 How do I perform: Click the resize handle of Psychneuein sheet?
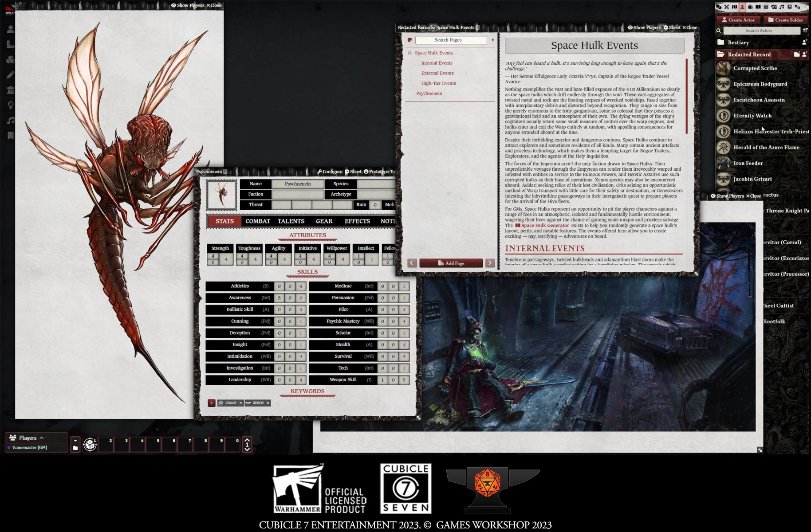(x=418, y=418)
